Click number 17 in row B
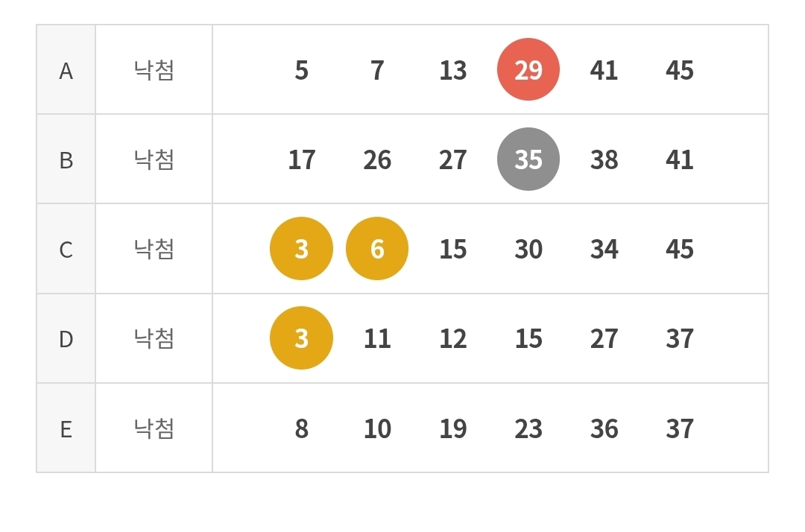This screenshot has height=532, width=805. [301, 159]
